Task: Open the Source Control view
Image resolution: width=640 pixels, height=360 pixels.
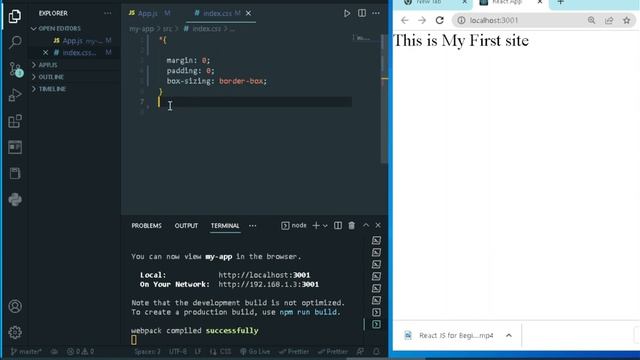Action: click(x=16, y=69)
